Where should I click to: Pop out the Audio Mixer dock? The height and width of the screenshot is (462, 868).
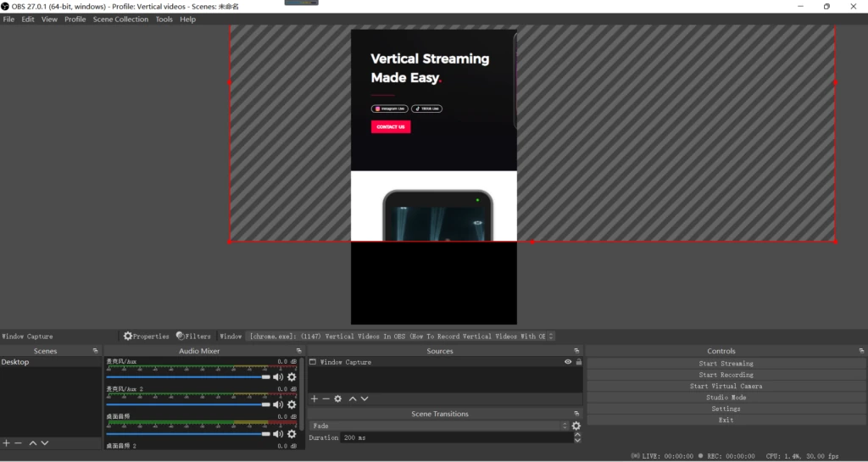pyautogui.click(x=298, y=351)
